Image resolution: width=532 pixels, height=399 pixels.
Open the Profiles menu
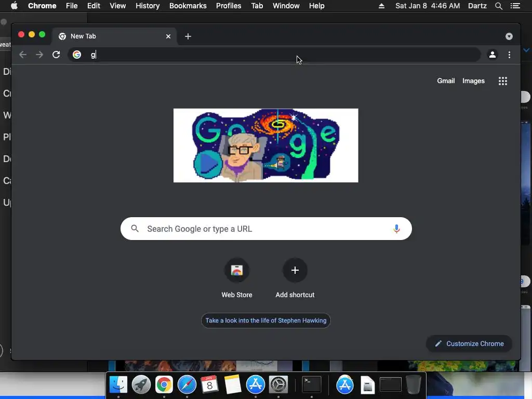click(x=229, y=6)
